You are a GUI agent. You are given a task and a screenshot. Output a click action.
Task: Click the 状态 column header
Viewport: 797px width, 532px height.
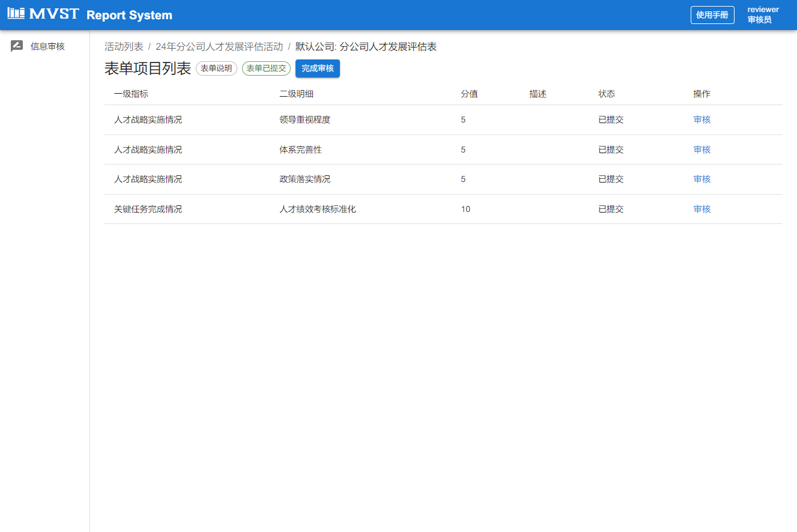(x=607, y=94)
